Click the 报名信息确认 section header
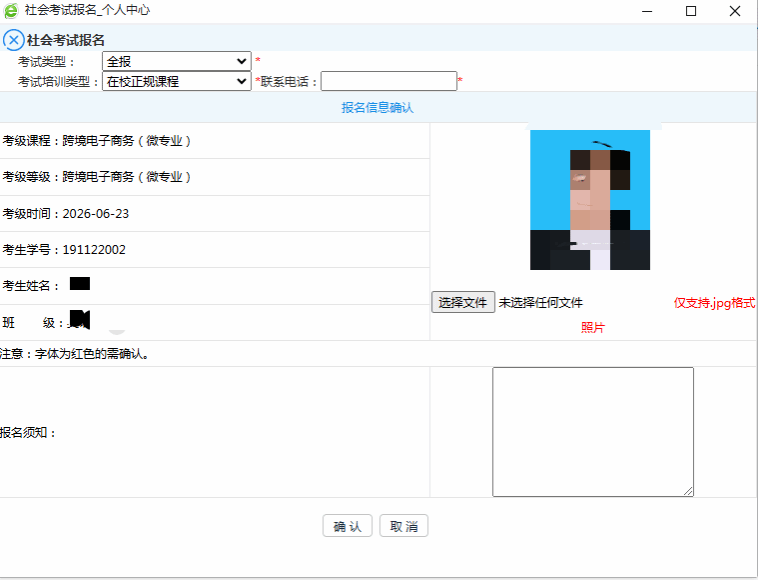This screenshot has height=580, width=758. (377, 107)
